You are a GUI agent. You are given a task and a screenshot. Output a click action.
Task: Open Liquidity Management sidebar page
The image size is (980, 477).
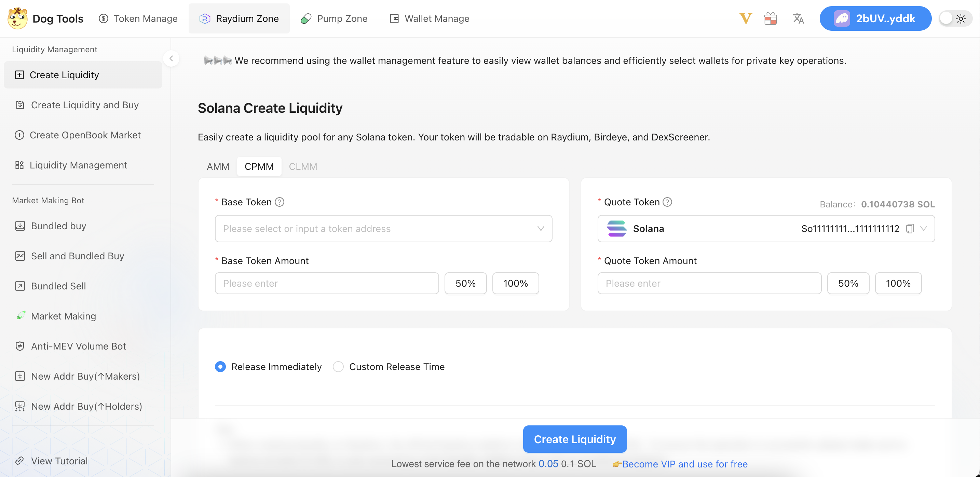(x=83, y=165)
